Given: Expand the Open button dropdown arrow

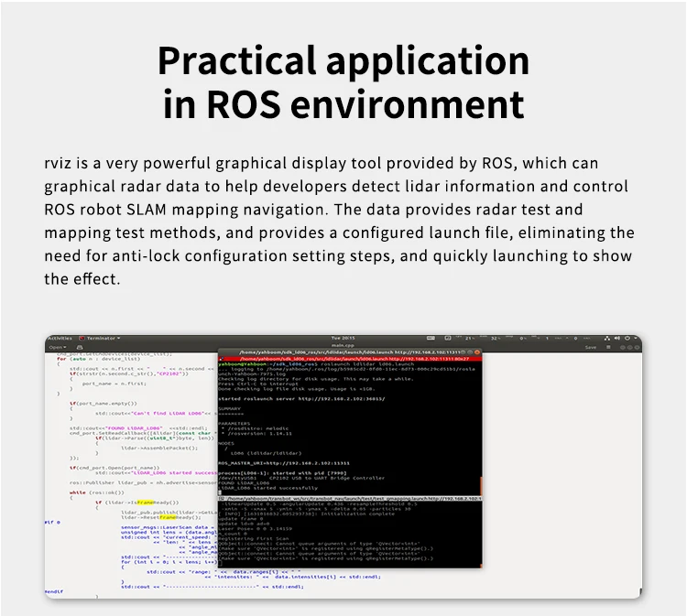Looking at the screenshot, I should click(x=66, y=347).
